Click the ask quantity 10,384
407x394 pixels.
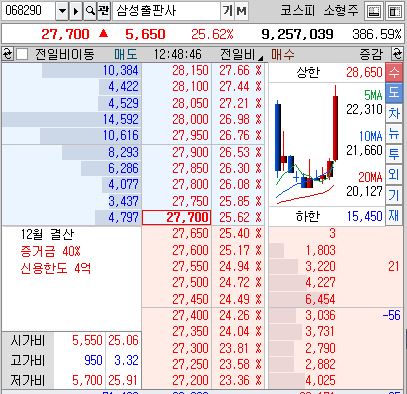coord(120,71)
